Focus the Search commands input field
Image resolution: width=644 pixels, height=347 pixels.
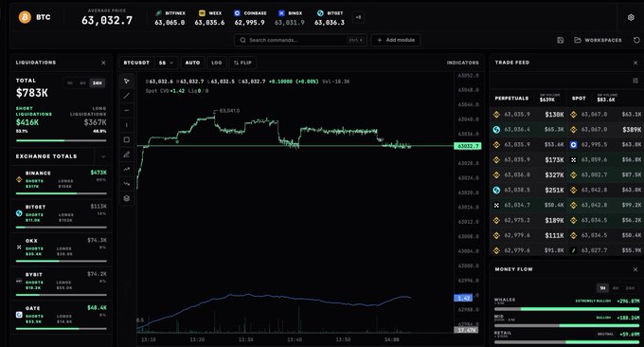coord(300,40)
